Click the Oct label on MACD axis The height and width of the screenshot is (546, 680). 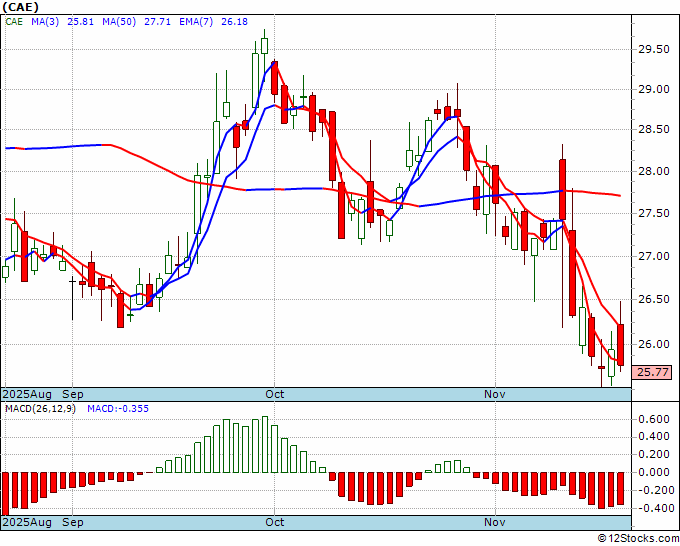pyautogui.click(x=275, y=522)
